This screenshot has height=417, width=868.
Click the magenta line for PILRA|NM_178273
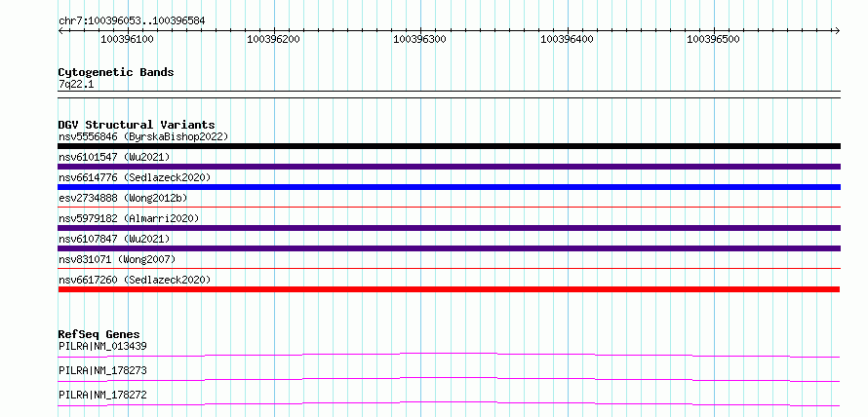pos(449,379)
